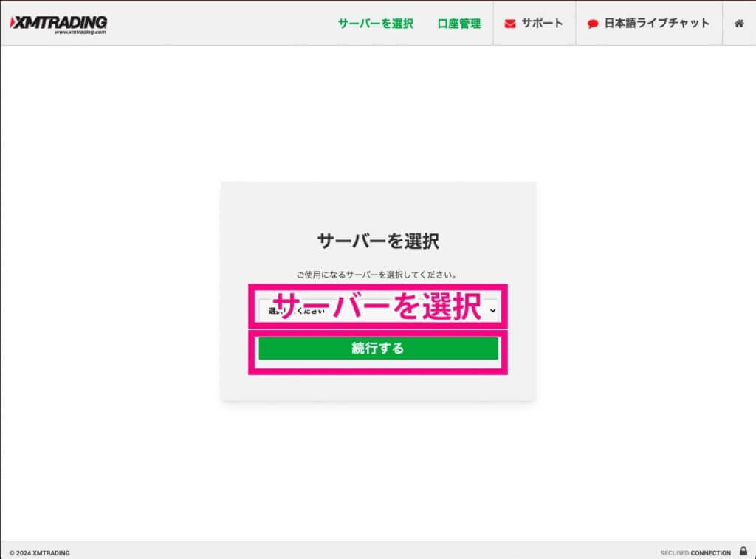Select サーバーを選択 in the navigation menu
Viewport: 756px width, 559px height.
[x=377, y=23]
